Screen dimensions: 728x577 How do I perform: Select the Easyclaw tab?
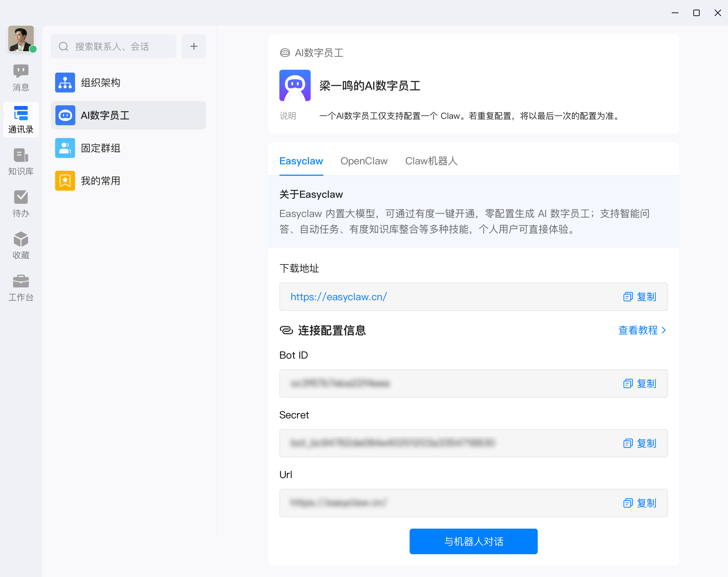point(301,161)
